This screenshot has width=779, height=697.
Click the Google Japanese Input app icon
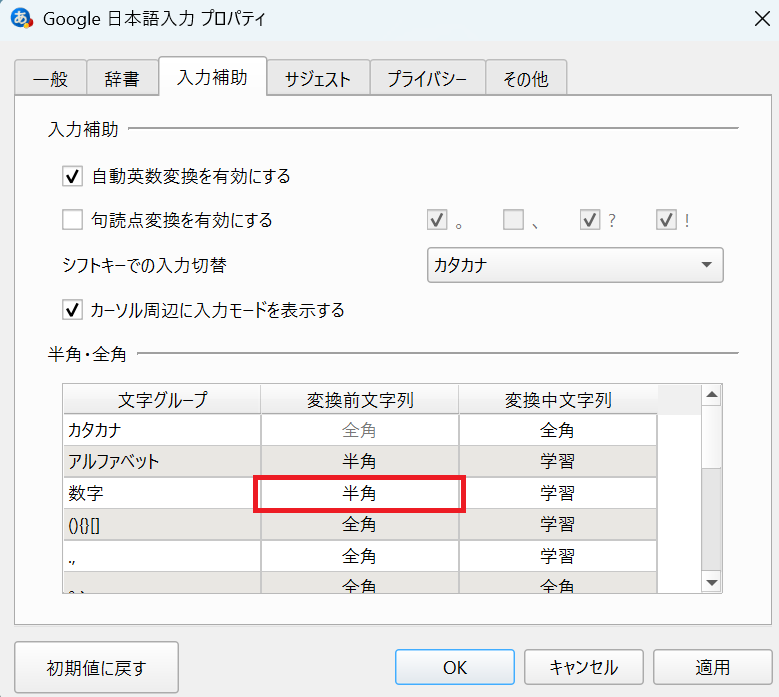21,18
